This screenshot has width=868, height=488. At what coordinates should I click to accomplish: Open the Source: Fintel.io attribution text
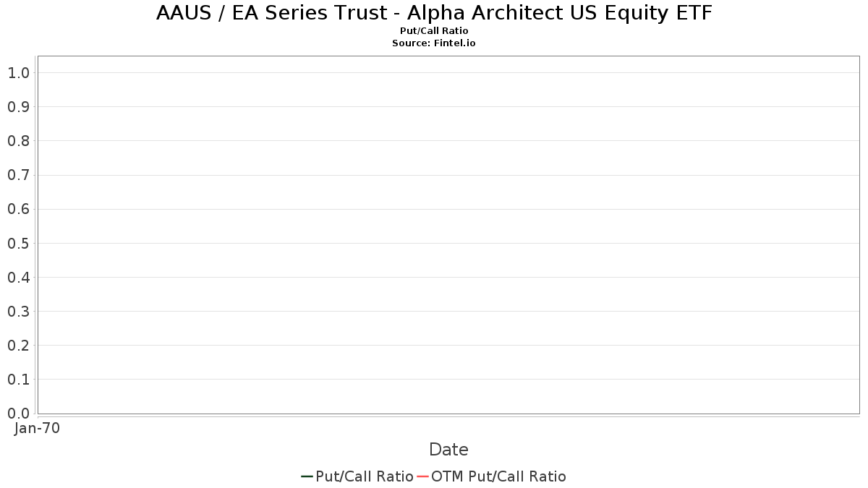point(434,43)
